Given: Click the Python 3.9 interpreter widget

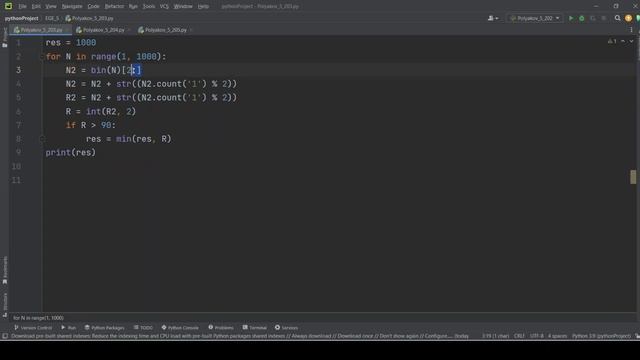Looking at the screenshot, I should (x=601, y=336).
